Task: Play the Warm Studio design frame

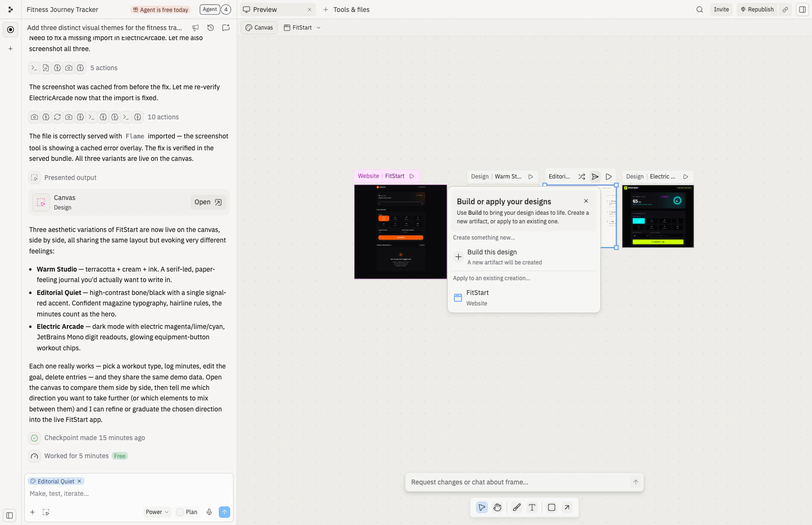Action: coord(531,177)
